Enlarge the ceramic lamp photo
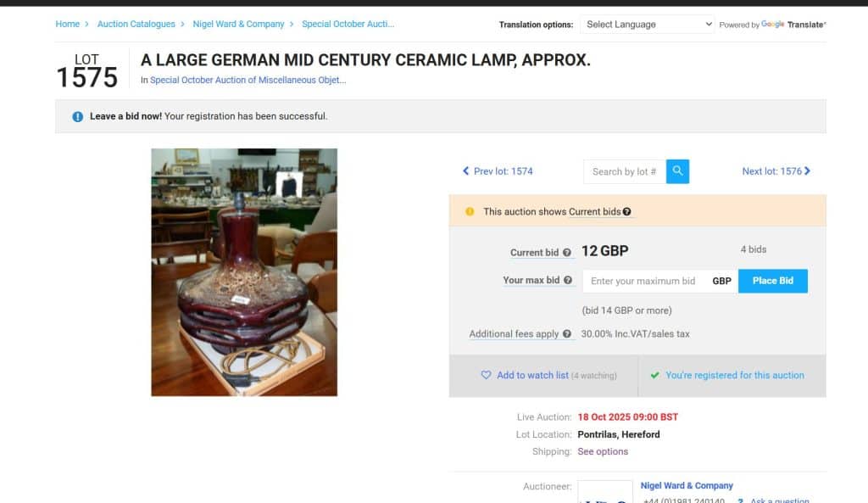 coord(244,272)
